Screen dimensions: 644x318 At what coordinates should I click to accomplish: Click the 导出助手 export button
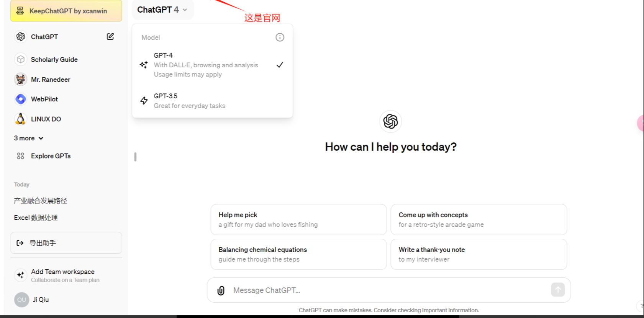click(66, 243)
